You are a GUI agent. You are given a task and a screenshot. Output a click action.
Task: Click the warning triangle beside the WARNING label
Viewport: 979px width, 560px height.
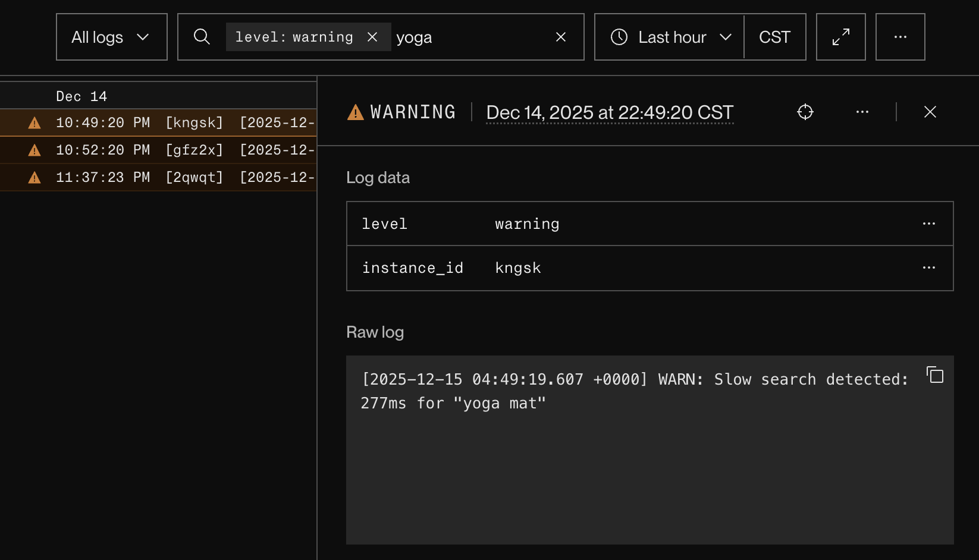[x=354, y=112]
